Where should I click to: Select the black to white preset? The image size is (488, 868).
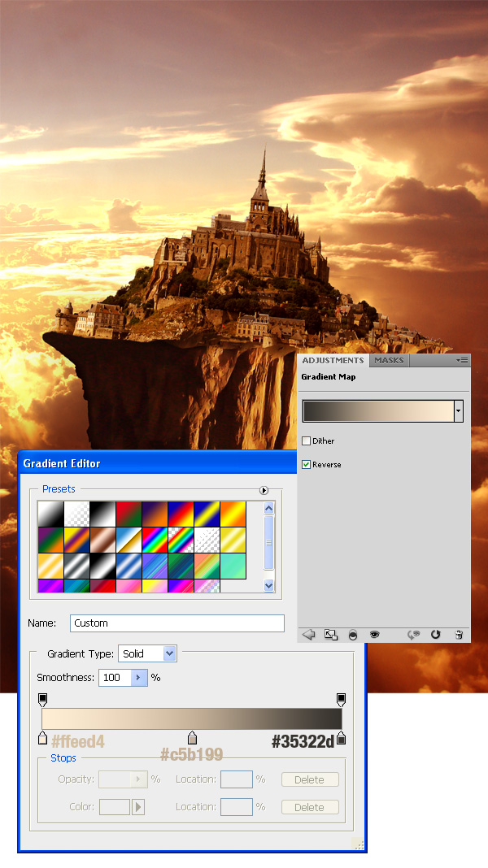click(x=102, y=514)
